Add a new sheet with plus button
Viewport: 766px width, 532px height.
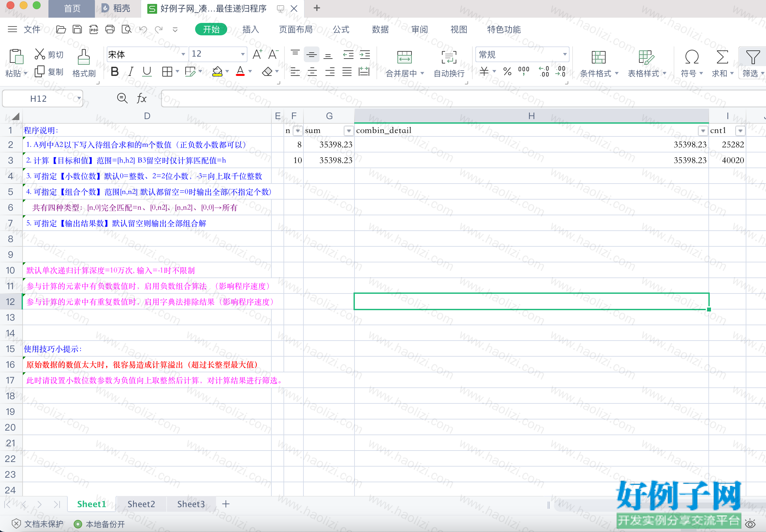(x=226, y=504)
